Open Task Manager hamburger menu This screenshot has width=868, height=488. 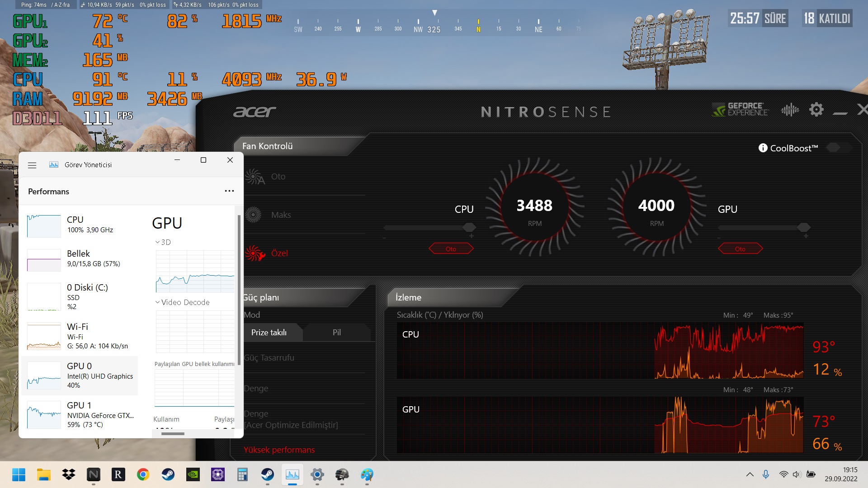coord(32,165)
